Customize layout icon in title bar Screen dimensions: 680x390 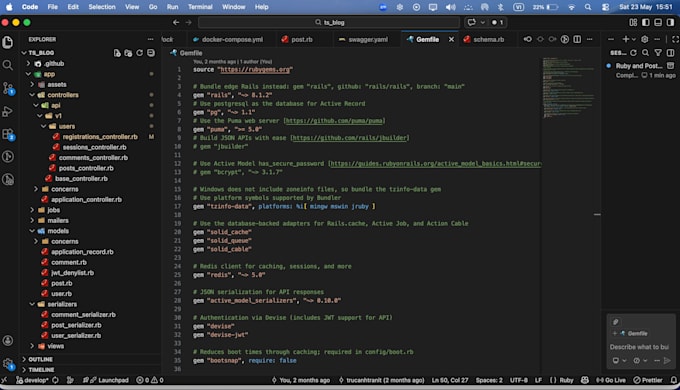[633, 22]
